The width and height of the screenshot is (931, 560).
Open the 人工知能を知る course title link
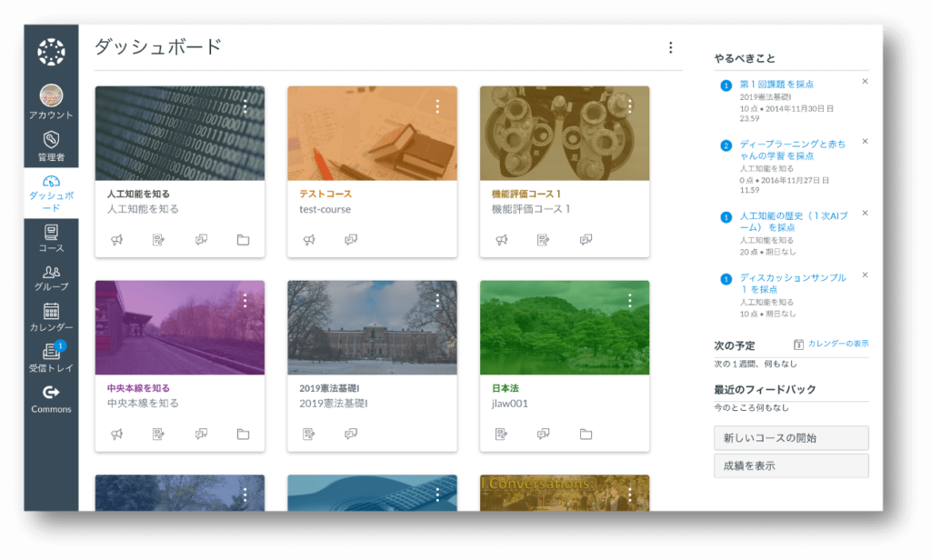(x=138, y=194)
